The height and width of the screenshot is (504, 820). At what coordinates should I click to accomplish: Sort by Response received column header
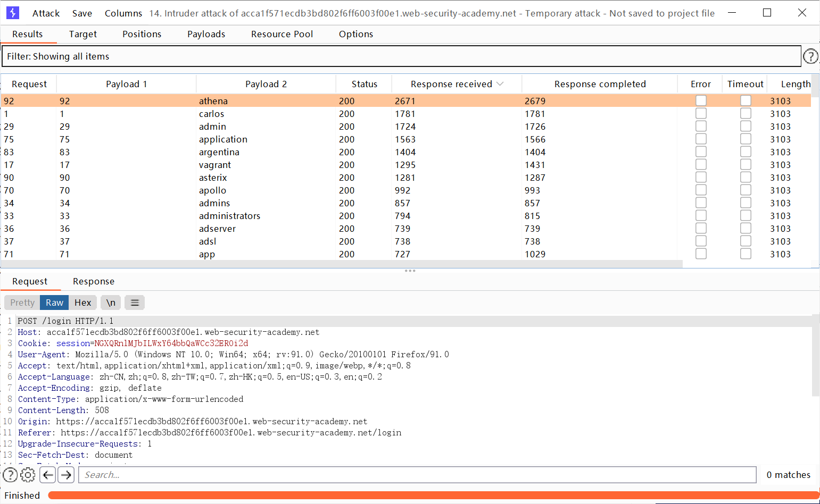click(457, 84)
